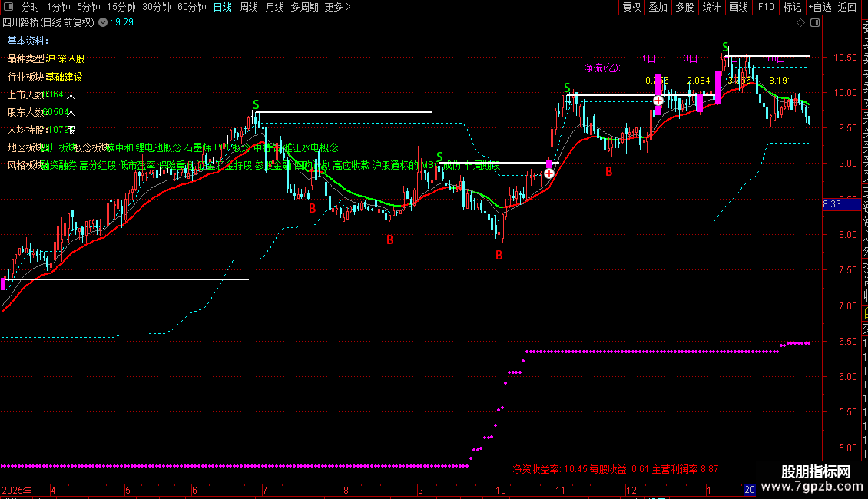Click the 叠加 overlay button
This screenshot has width=868, height=499.
point(658,7)
